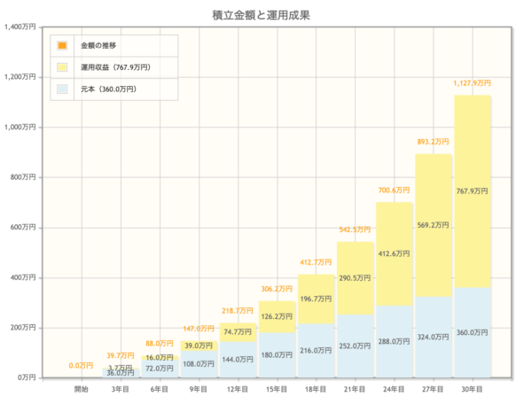Select the 144.0万円 principal segment at 12年目
532x412 pixels.
(239, 360)
